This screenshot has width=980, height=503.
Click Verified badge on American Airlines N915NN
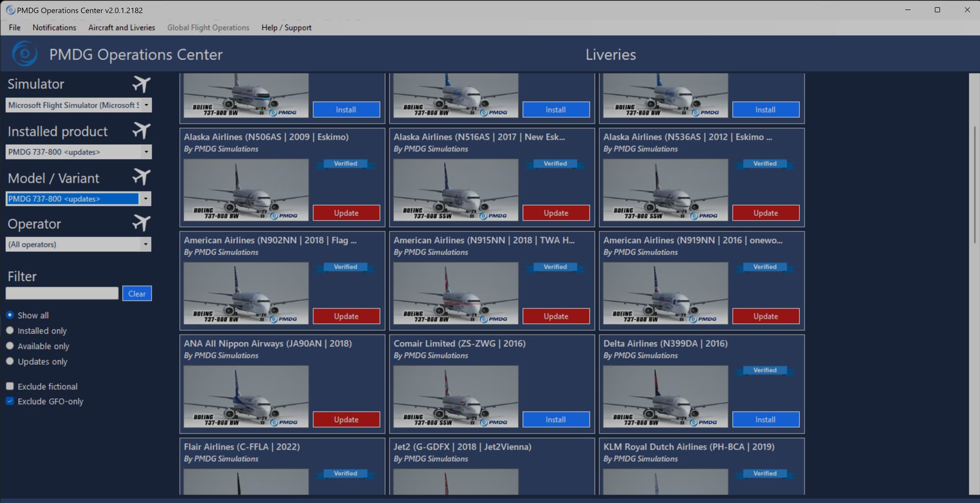coord(555,267)
